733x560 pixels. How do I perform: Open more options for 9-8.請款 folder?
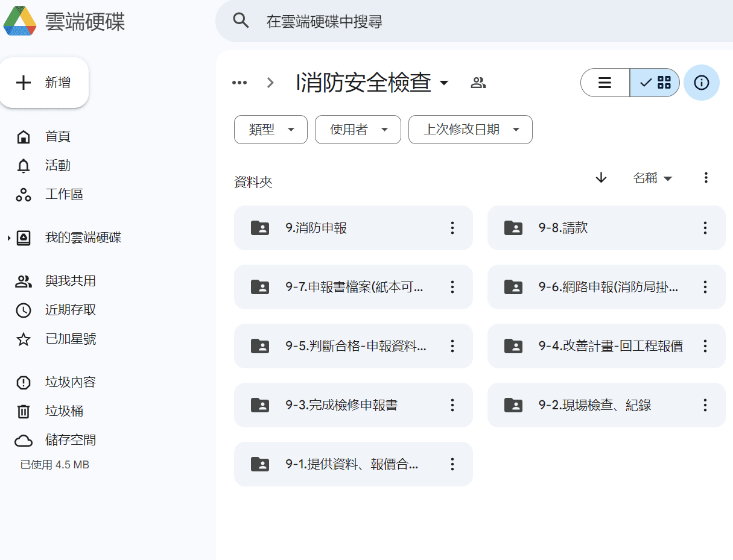click(x=705, y=228)
